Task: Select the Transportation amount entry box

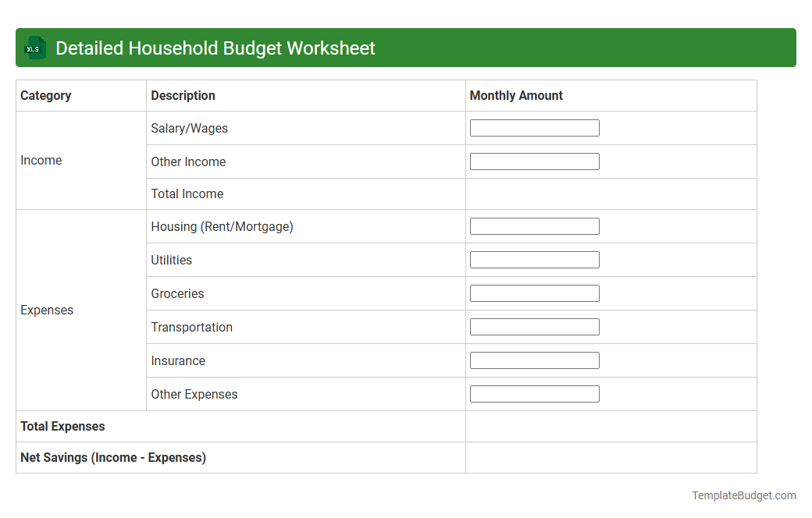Action: tap(534, 326)
